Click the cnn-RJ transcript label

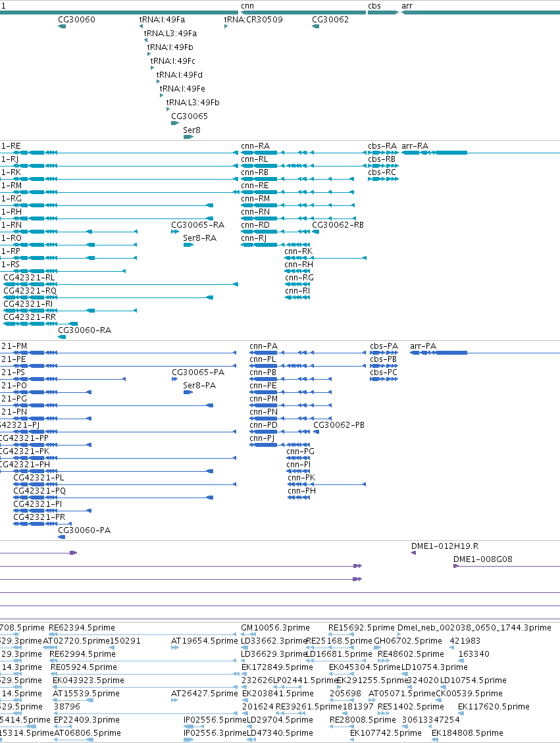[x=254, y=238]
